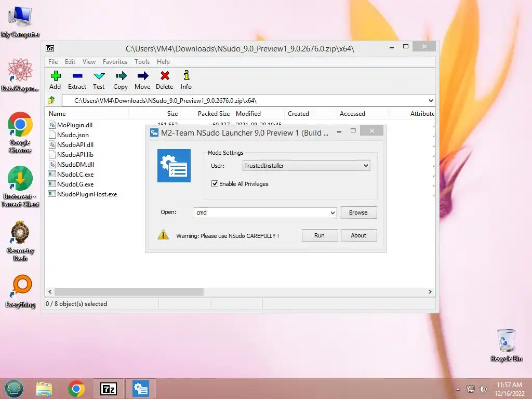Click the Open text field containing cmd
The width and height of the screenshot is (532, 399).
point(261,212)
